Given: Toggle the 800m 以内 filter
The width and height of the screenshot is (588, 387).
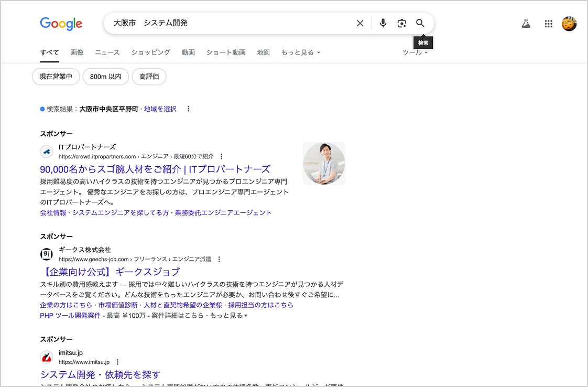Looking at the screenshot, I should [x=105, y=77].
